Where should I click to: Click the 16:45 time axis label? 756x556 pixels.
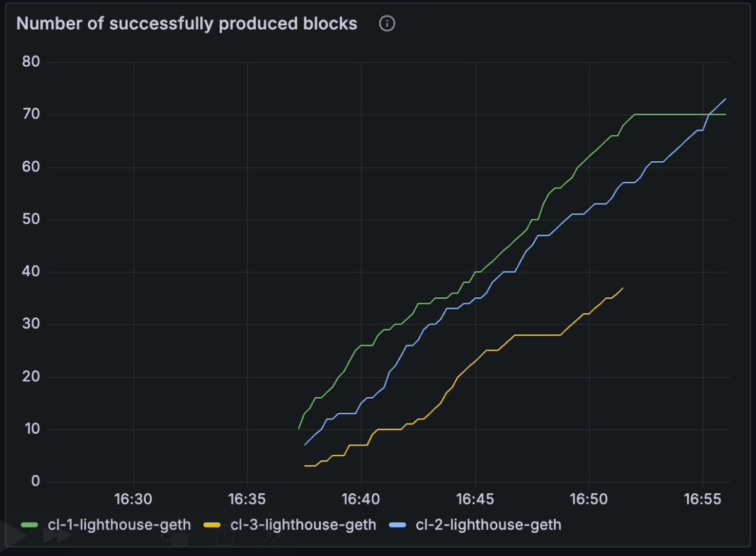coord(476,499)
